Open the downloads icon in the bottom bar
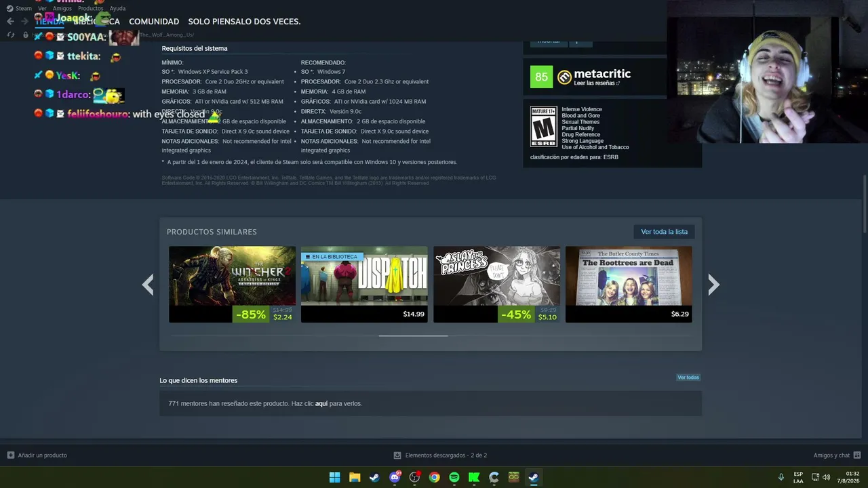This screenshot has width=868, height=488. (397, 455)
